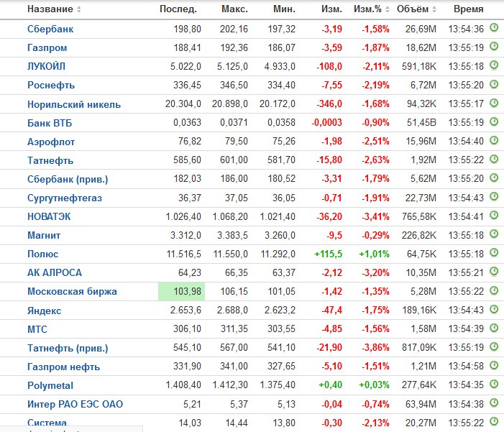This screenshot has width=504, height=432.
Task: Click the clock icon in Сбербанк (прив.) row
Action: pos(494,178)
